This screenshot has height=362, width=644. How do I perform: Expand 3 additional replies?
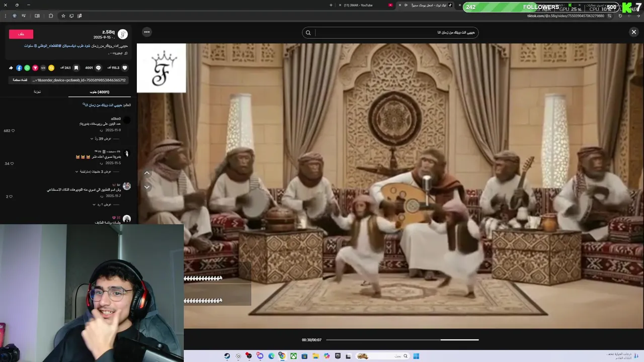[x=96, y=171]
